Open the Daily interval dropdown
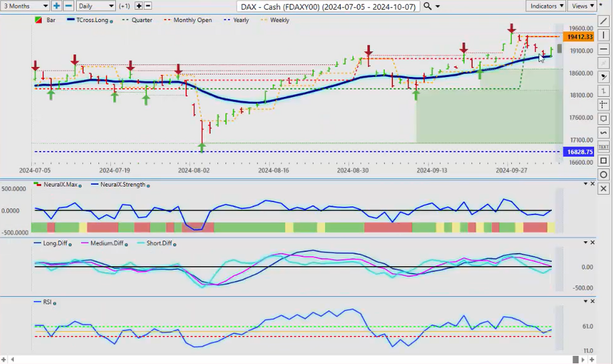This screenshot has height=364, width=613. click(96, 6)
